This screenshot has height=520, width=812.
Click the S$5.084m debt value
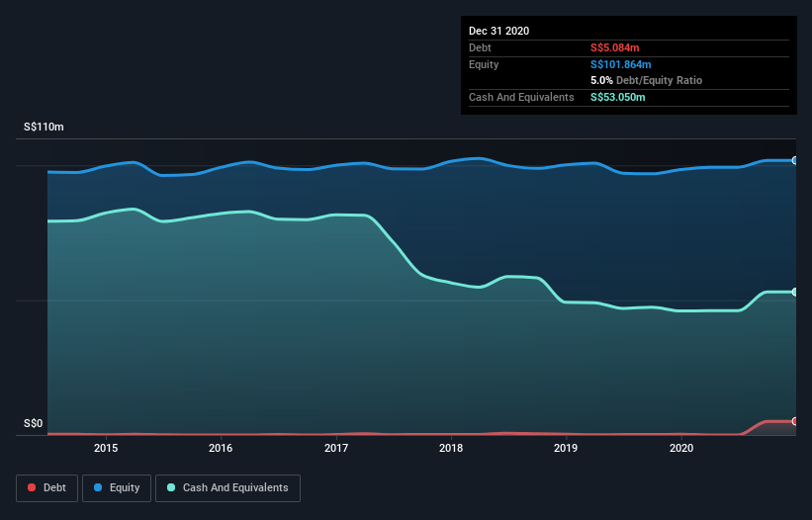point(615,47)
